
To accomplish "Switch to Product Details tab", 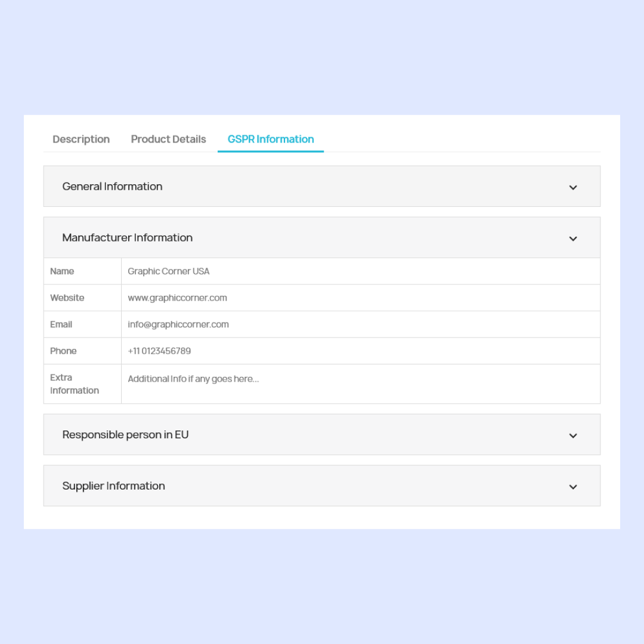I will pos(168,140).
